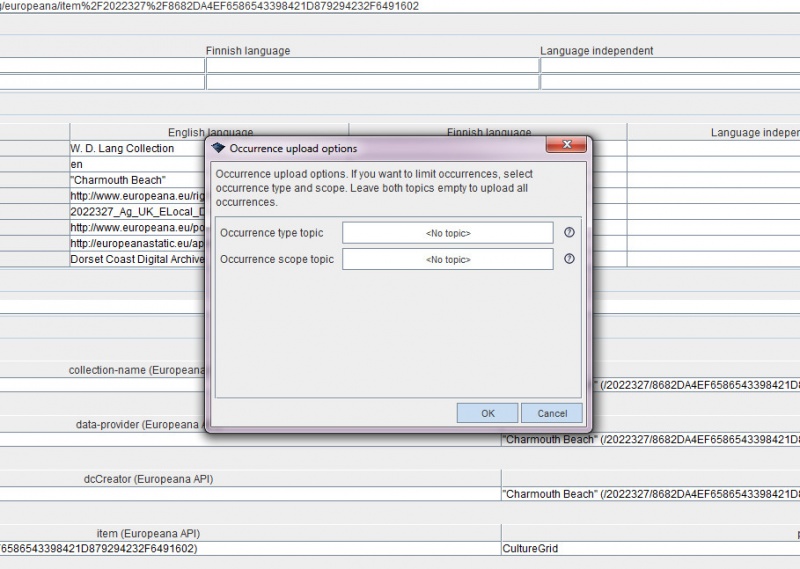Close the dialog with the red X

(567, 148)
